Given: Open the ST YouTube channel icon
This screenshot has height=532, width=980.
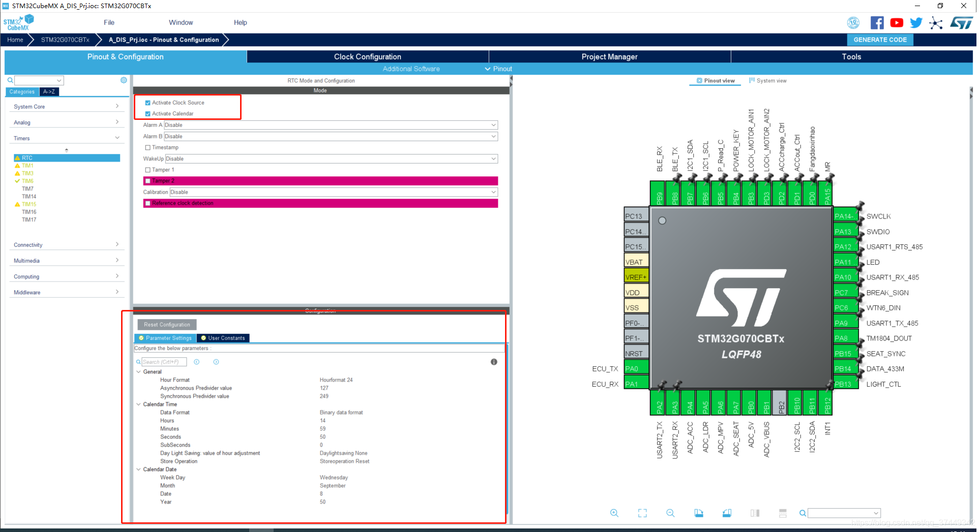Looking at the screenshot, I should (x=897, y=23).
